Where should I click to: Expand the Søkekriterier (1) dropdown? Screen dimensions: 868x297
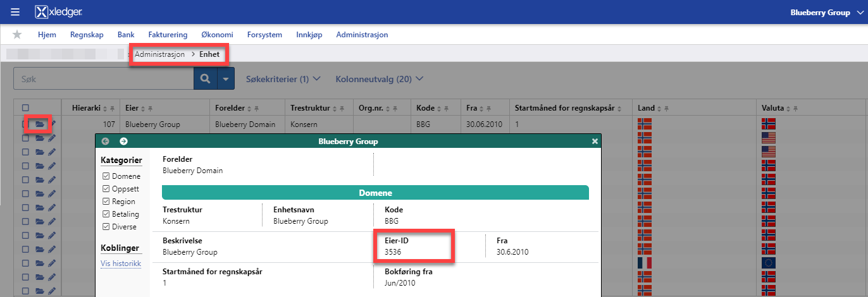[x=283, y=79]
